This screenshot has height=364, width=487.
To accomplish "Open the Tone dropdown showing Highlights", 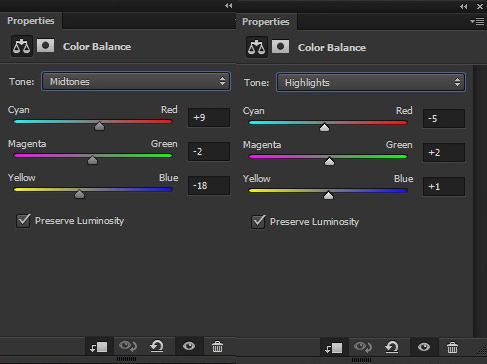I will click(x=371, y=82).
